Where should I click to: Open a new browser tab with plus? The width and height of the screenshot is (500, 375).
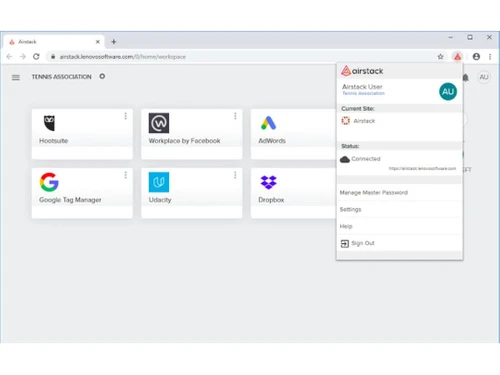[114, 42]
